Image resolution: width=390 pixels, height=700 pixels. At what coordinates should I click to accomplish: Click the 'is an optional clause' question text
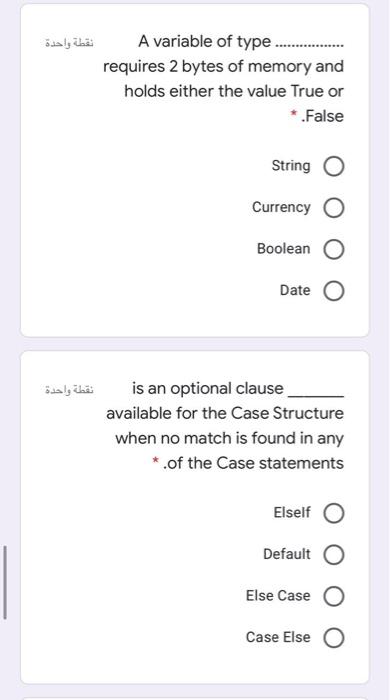pos(207,388)
